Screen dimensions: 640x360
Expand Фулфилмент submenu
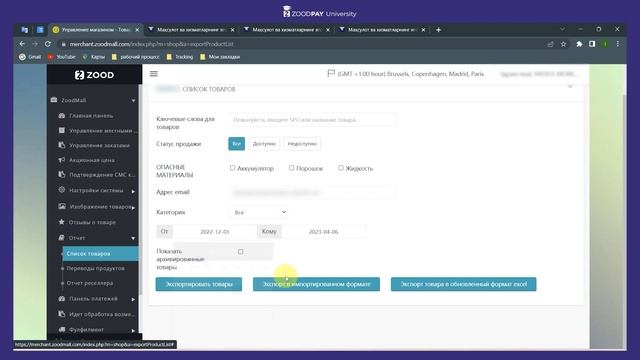(x=133, y=330)
